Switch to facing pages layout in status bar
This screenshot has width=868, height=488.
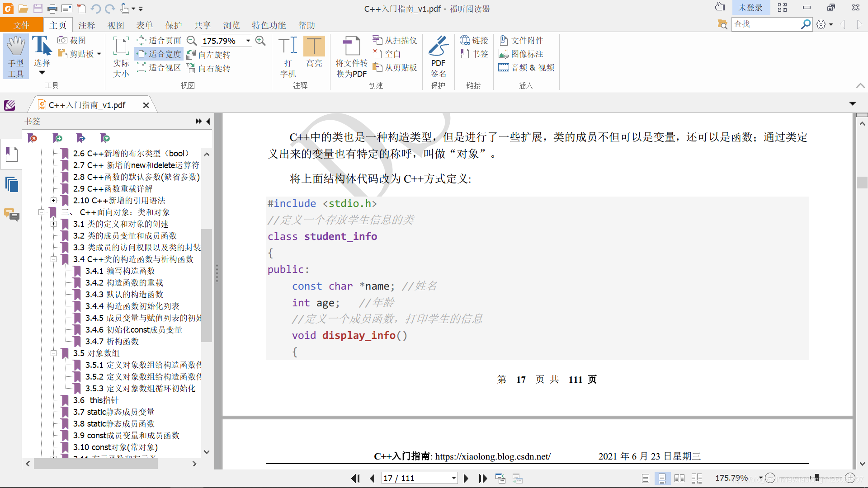pos(679,479)
